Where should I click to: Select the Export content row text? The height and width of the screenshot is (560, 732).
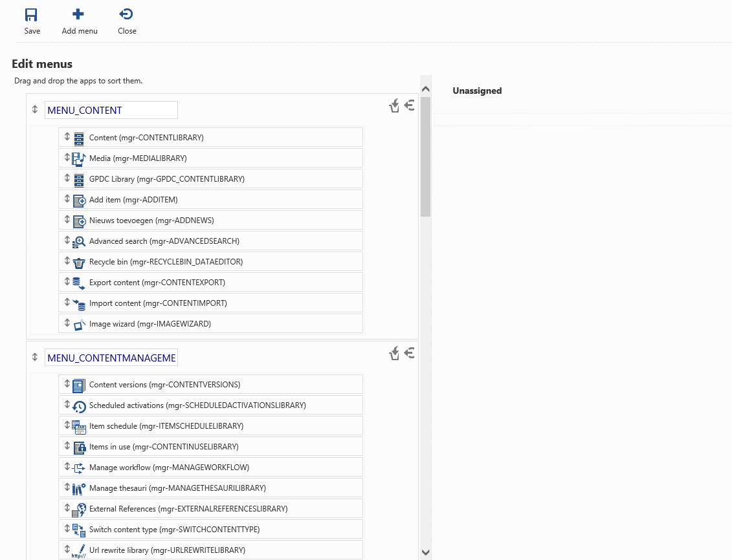157,283
